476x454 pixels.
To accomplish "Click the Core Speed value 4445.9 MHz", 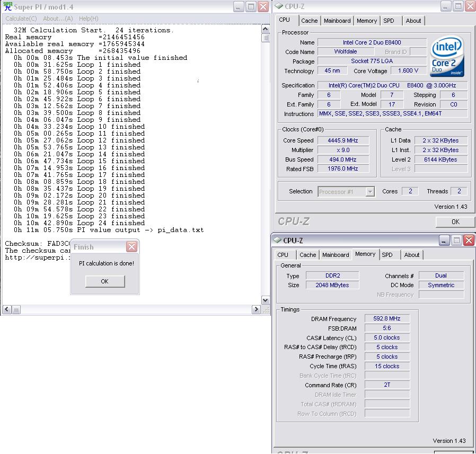I will tap(343, 140).
